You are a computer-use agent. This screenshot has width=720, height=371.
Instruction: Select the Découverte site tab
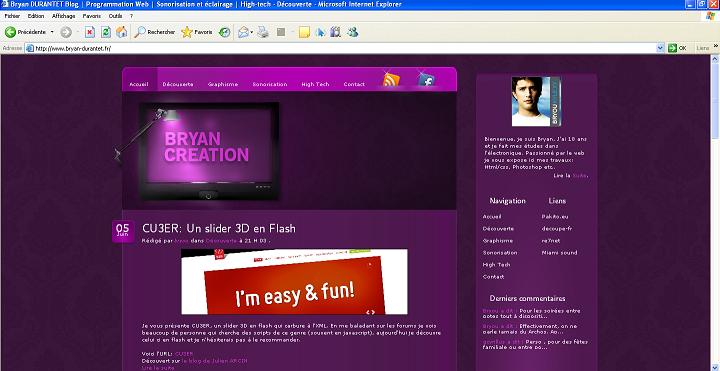point(178,84)
